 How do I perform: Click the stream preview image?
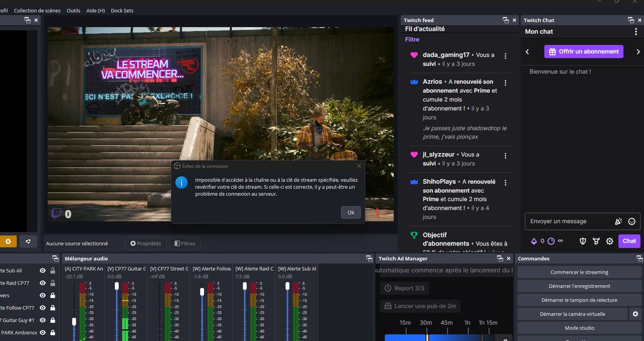[221, 124]
